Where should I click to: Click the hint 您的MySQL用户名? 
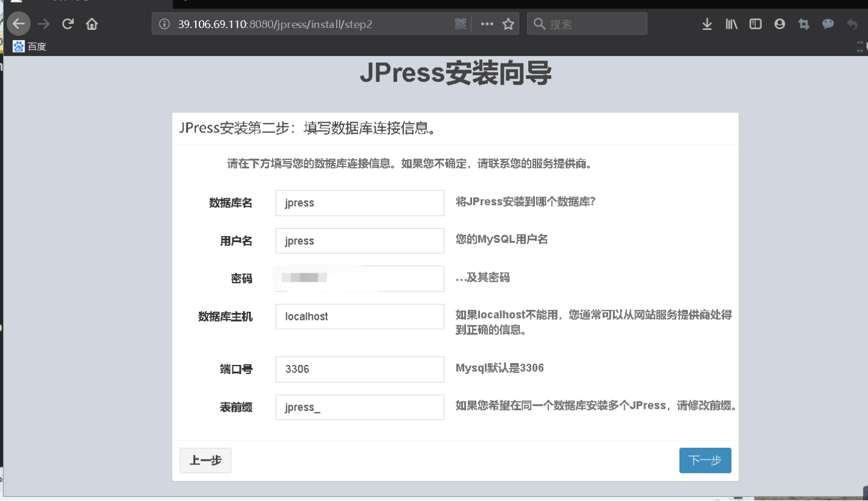tap(501, 239)
